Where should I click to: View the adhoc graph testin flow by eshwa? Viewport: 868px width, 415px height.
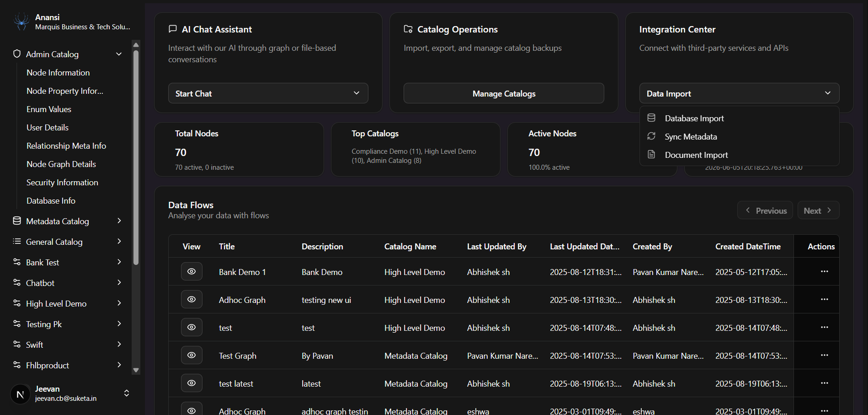(x=192, y=410)
